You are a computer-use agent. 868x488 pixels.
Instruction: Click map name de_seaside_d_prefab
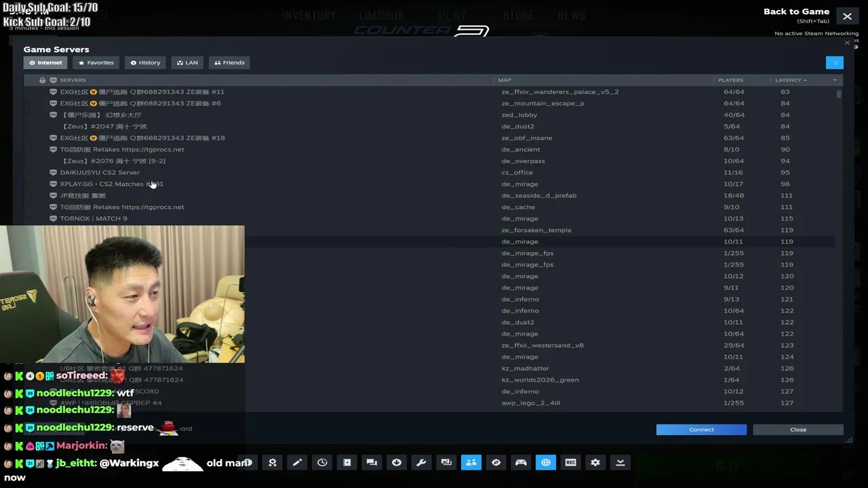(539, 195)
